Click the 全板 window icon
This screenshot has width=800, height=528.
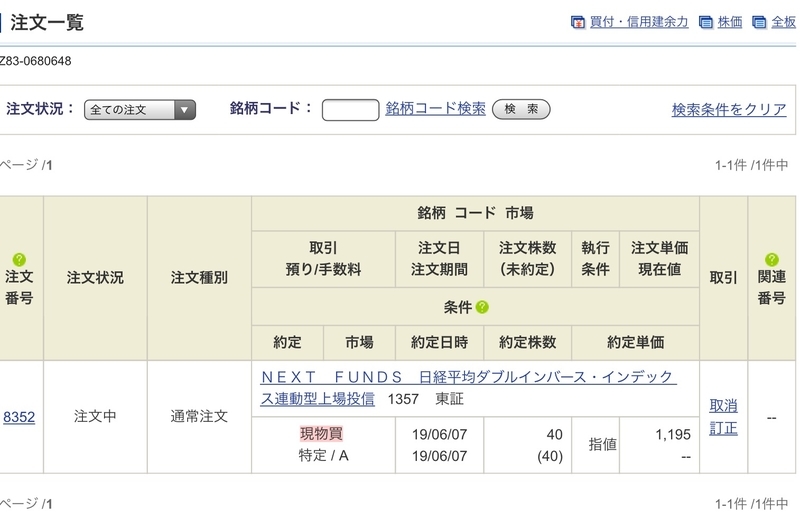[x=759, y=22]
